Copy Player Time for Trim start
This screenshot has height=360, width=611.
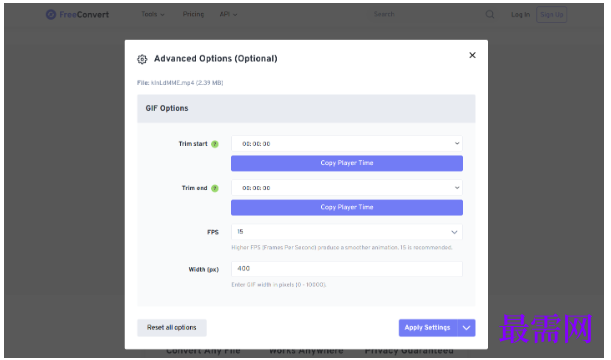click(x=347, y=163)
